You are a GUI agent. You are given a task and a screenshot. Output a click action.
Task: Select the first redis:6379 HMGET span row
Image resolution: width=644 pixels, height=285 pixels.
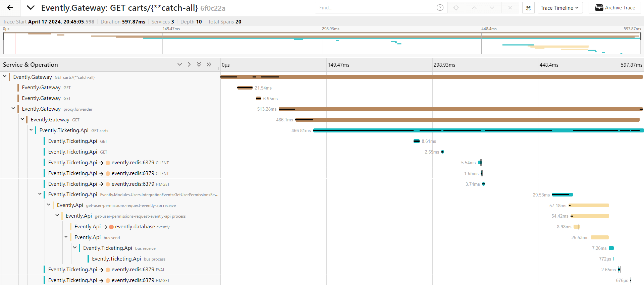click(132, 184)
